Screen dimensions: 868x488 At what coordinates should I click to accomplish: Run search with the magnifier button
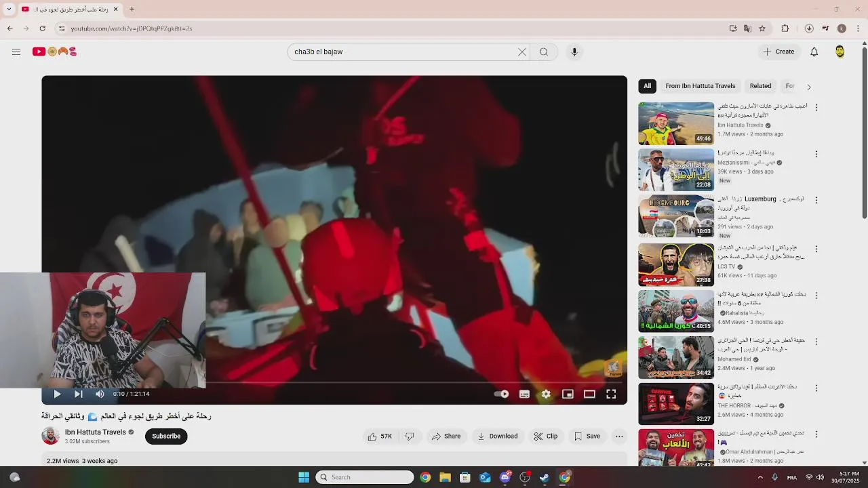click(x=544, y=52)
